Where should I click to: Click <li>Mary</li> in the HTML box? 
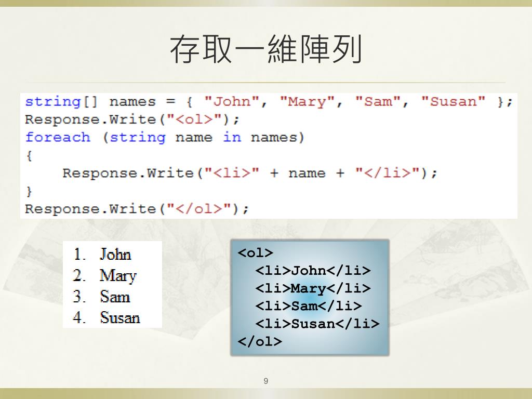[313, 288]
